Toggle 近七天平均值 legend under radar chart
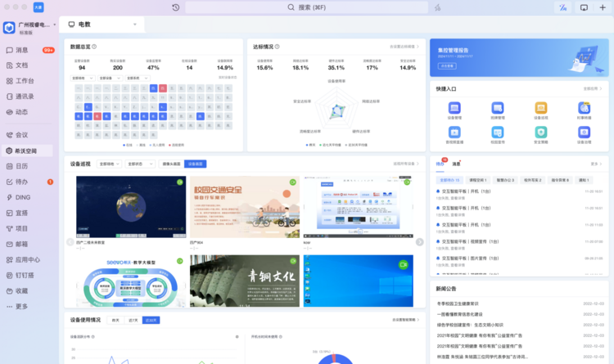 (331, 145)
